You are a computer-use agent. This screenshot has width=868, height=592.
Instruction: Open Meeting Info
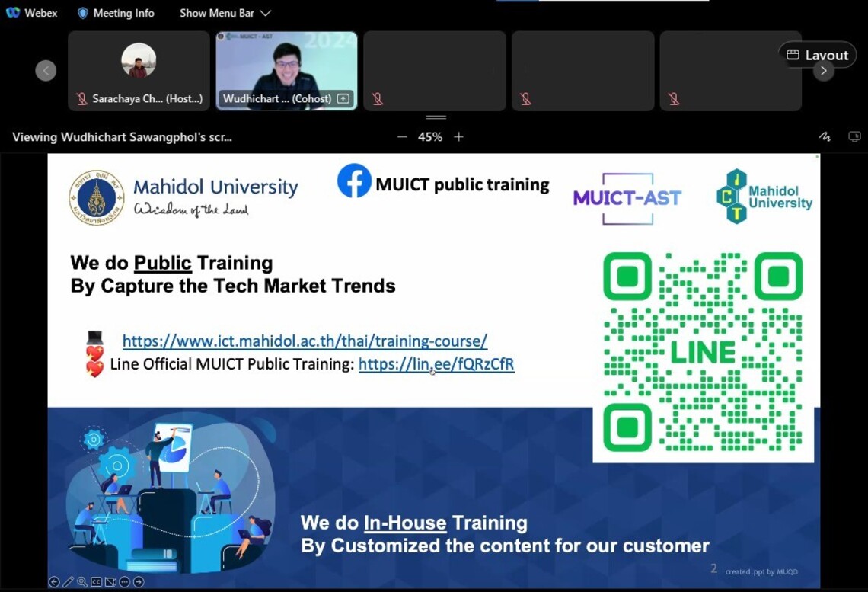point(116,13)
